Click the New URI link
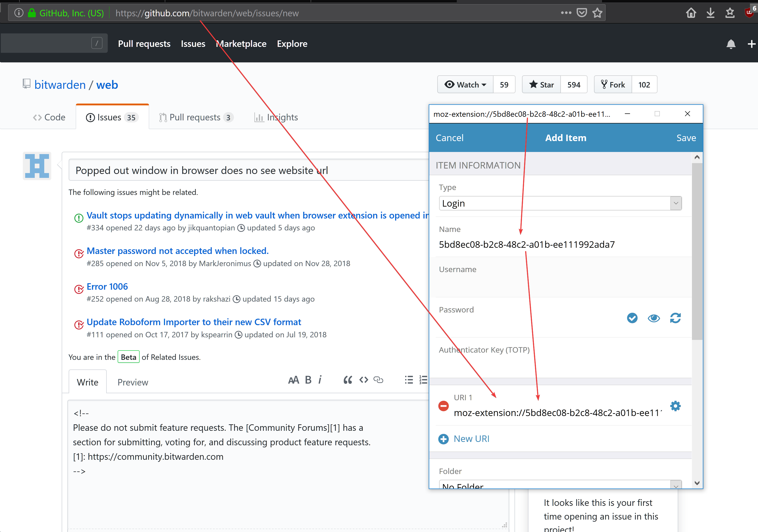 (471, 439)
